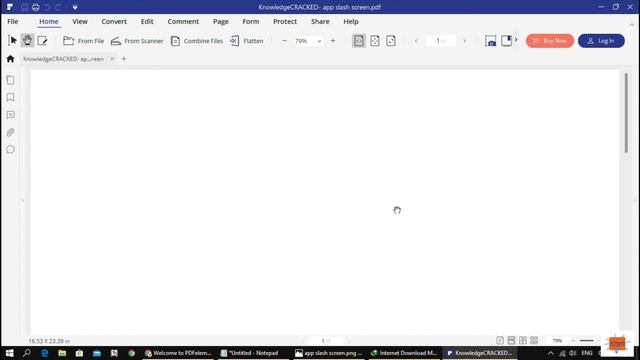Open the File menu
Screen dimensions: 640x360
(x=13, y=22)
